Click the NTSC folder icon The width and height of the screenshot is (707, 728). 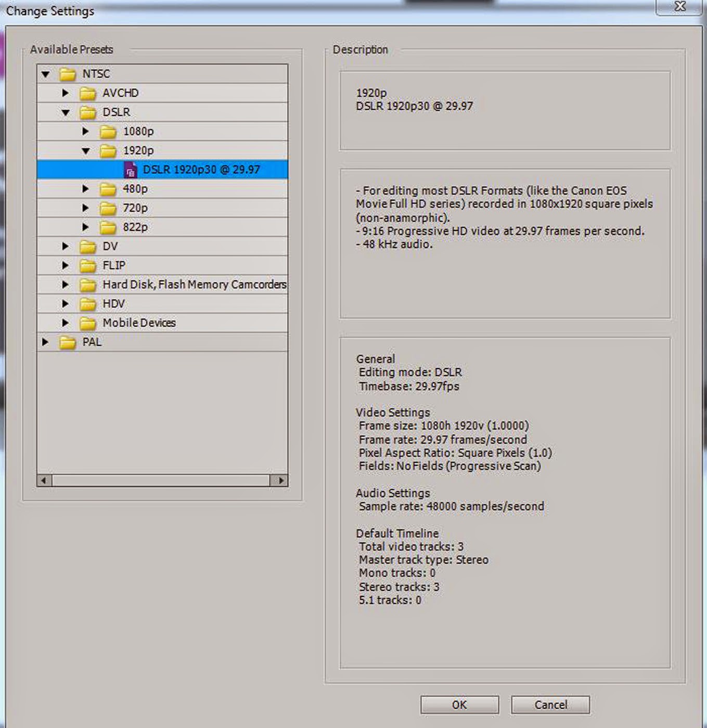tap(68, 74)
